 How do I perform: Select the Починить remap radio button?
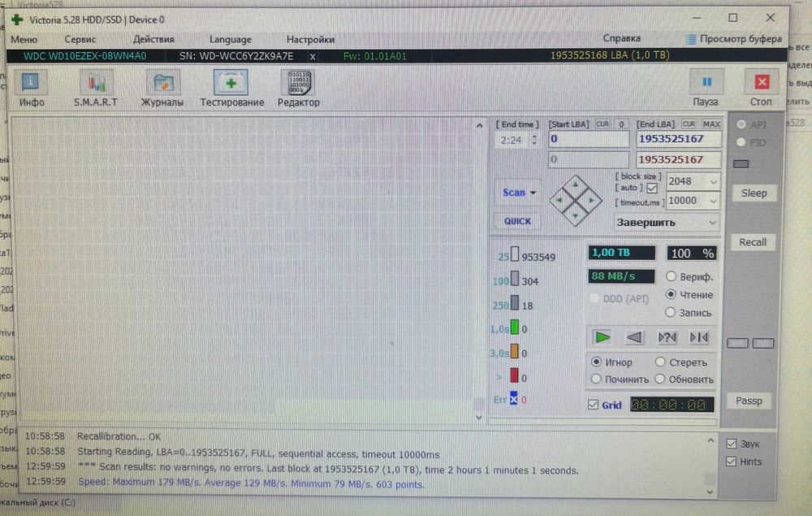(596, 379)
